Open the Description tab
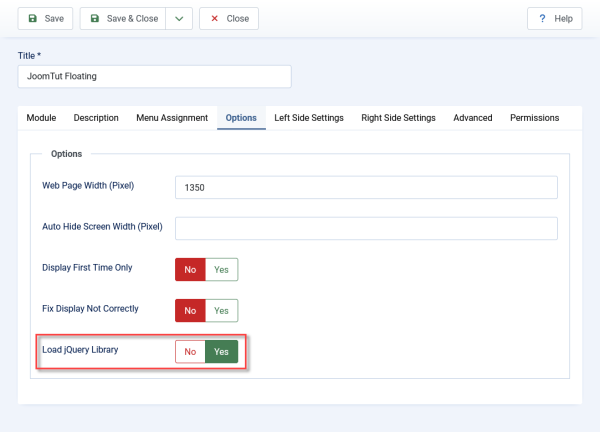This screenshot has height=432, width=600. [96, 118]
